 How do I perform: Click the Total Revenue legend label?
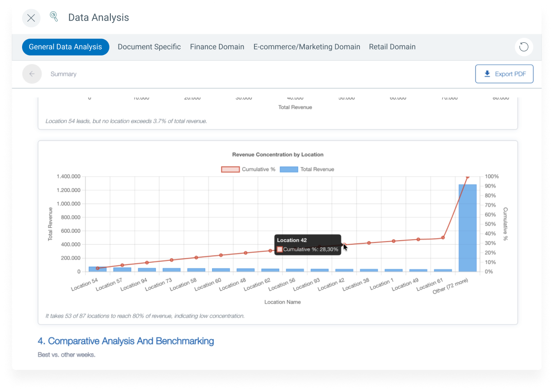(x=318, y=169)
